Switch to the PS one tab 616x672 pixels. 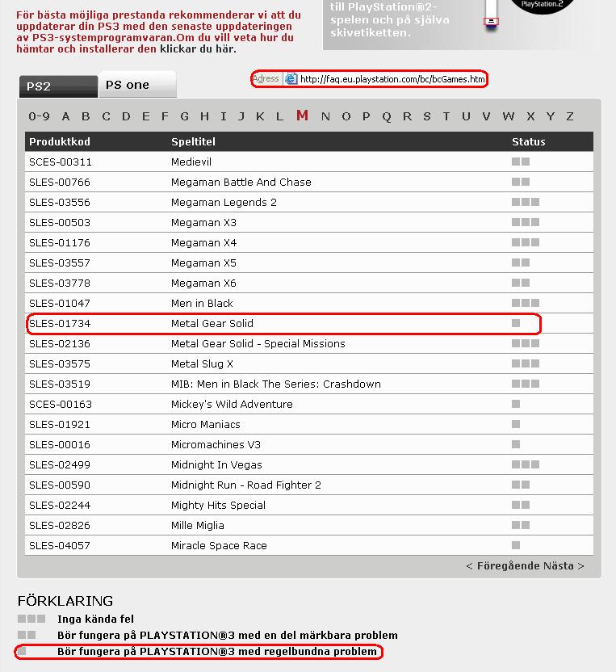pos(137,85)
